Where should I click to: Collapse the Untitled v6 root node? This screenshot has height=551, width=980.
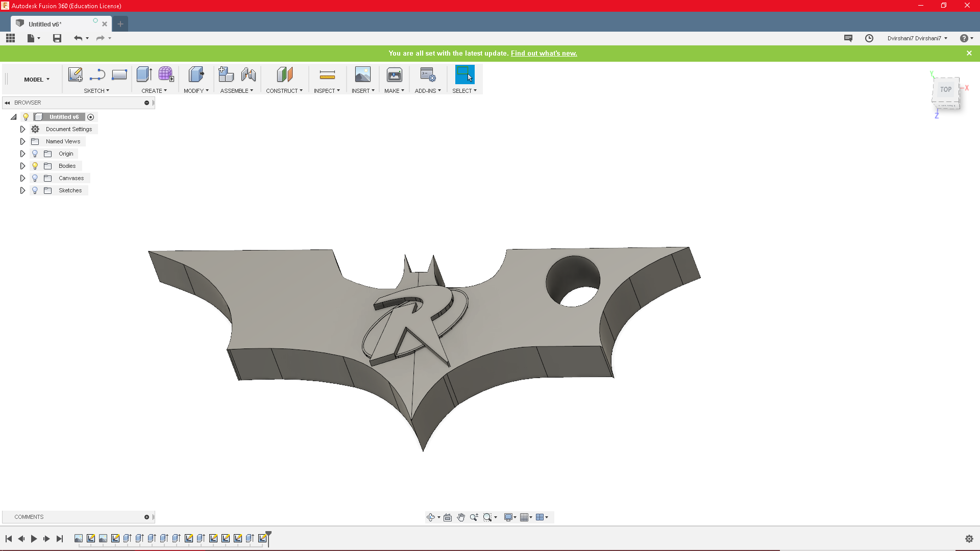[14, 117]
